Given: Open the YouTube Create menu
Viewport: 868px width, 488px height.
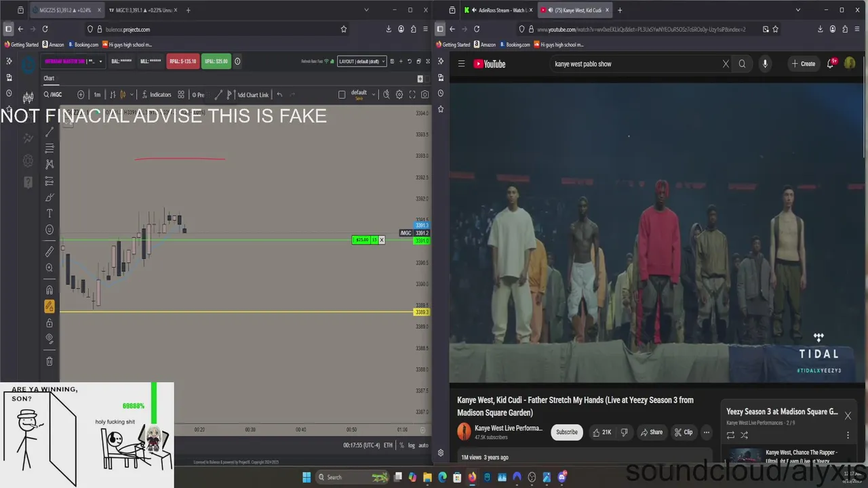Looking at the screenshot, I should click(x=804, y=64).
